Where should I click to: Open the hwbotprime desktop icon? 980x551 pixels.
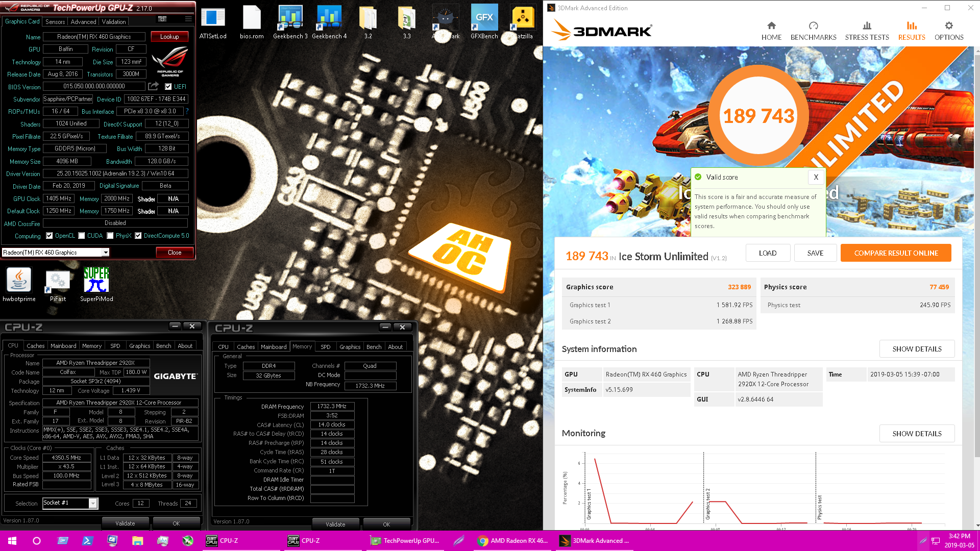pos(19,285)
